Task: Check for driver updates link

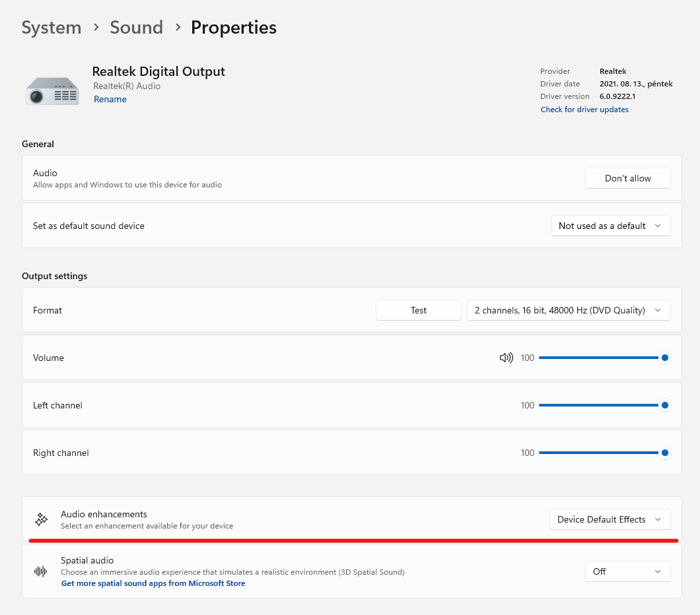Action: [x=584, y=110]
